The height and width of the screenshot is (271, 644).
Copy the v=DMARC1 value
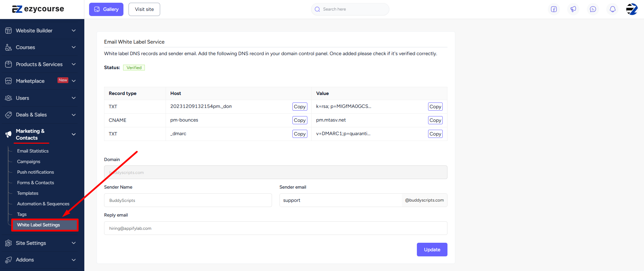tap(435, 134)
